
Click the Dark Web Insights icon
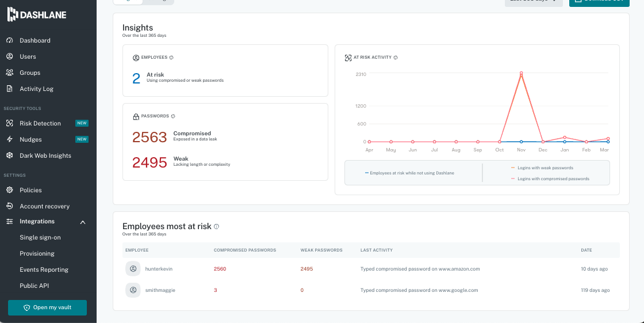point(10,155)
